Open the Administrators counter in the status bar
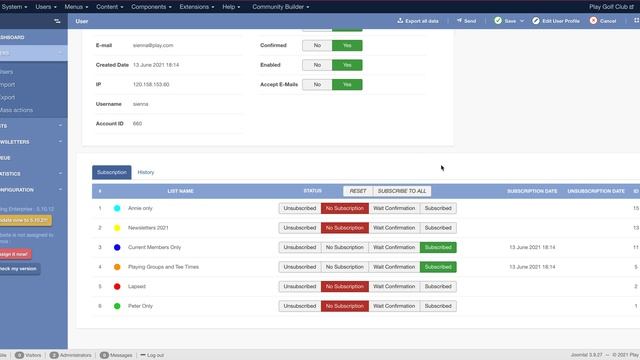 pyautogui.click(x=71, y=355)
